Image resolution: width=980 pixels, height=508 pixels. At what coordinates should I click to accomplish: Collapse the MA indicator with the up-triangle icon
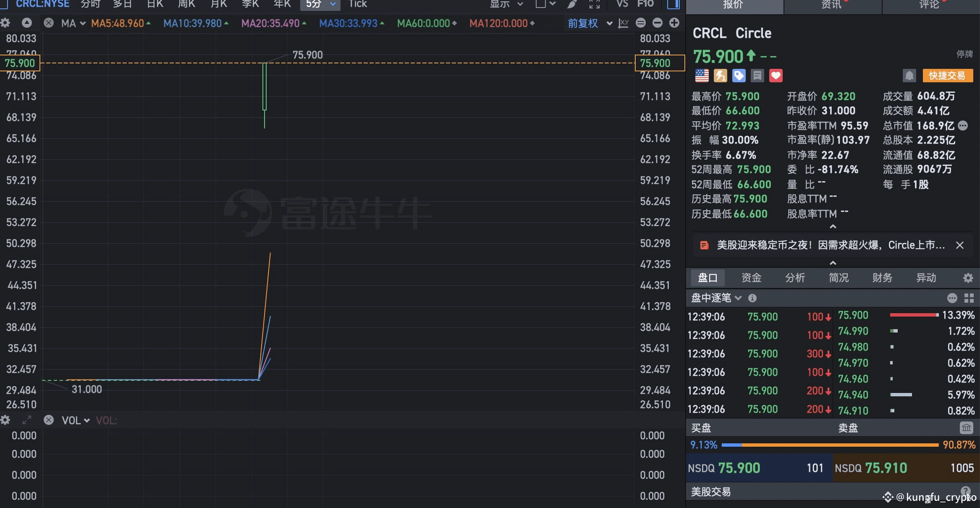click(x=27, y=23)
